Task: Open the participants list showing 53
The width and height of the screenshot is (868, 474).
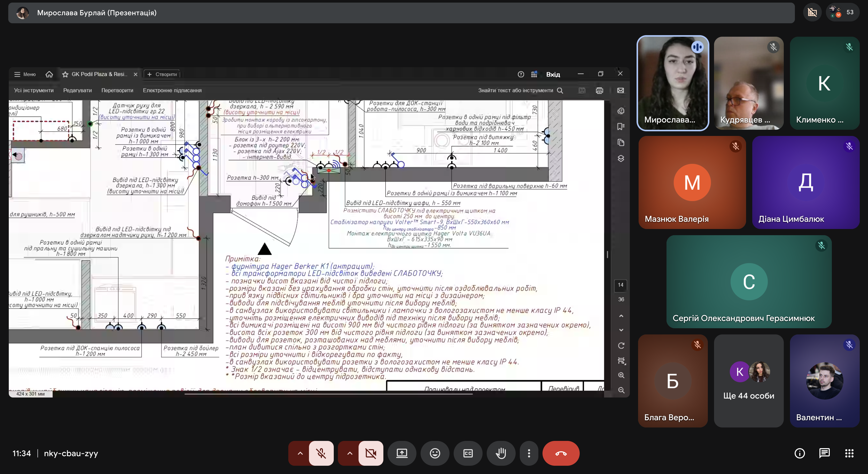Action: pyautogui.click(x=842, y=12)
